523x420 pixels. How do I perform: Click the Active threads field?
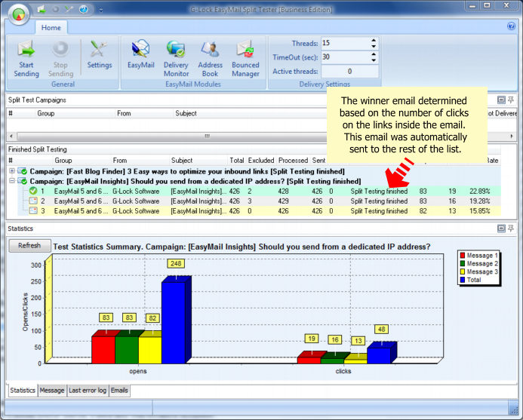tap(349, 72)
